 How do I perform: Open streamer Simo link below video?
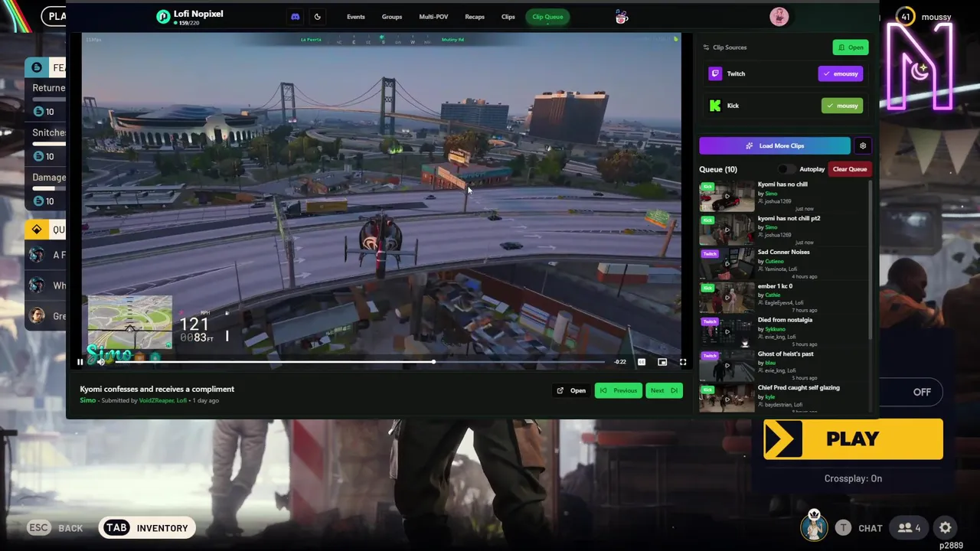coord(88,400)
